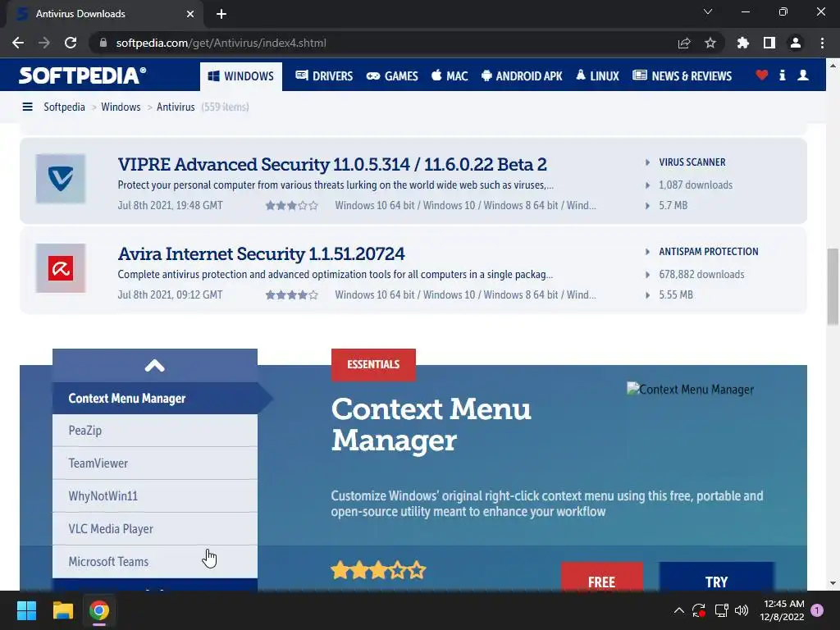Select WhyNotWin11 in essentials list
Image resolution: width=840 pixels, height=630 pixels.
pyautogui.click(x=155, y=496)
